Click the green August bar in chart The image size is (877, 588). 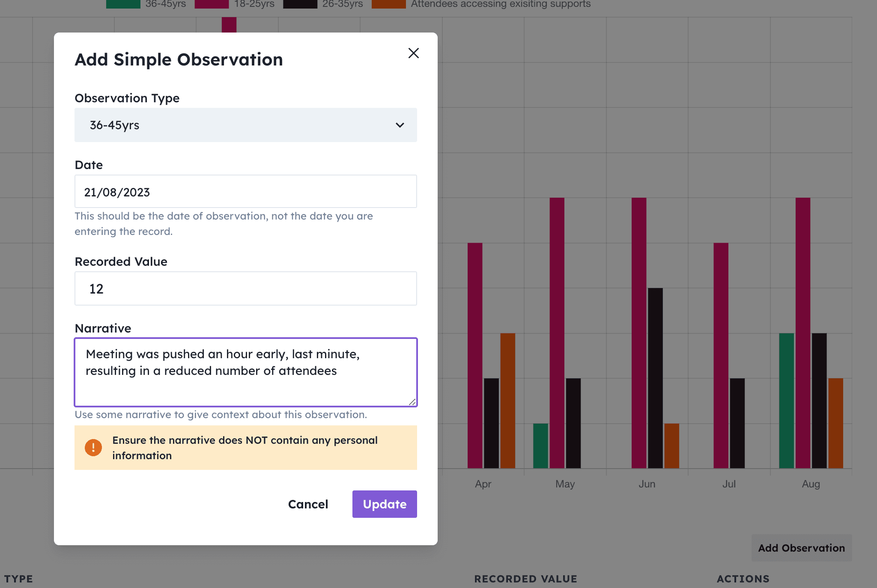[x=786, y=400]
